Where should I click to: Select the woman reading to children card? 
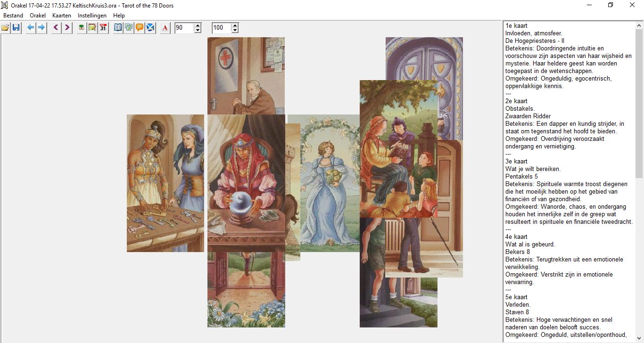398,149
